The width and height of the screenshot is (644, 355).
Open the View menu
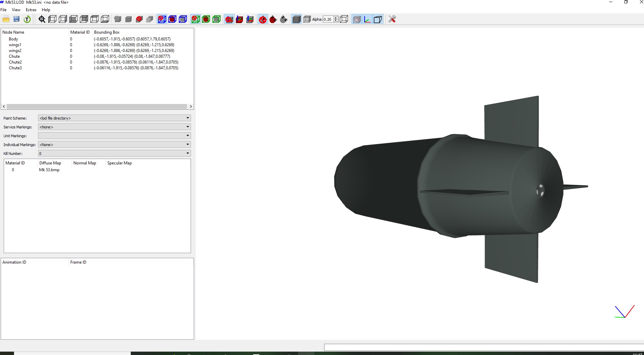tap(16, 10)
